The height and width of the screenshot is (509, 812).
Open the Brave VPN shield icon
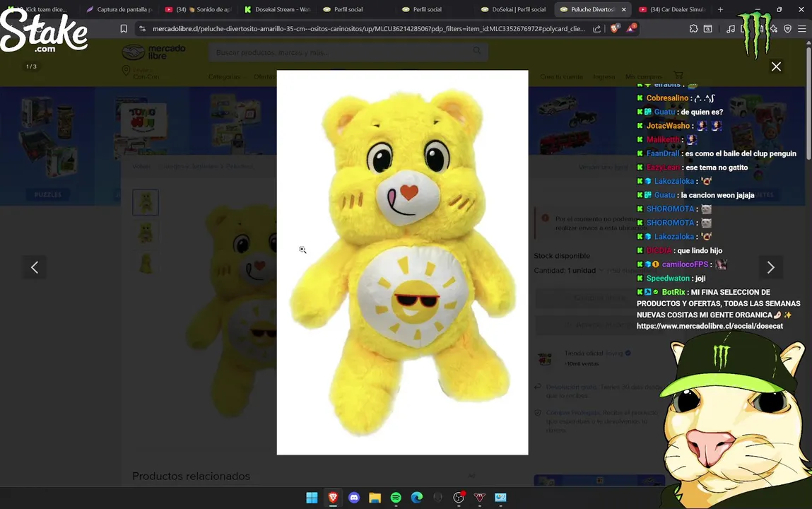pyautogui.click(x=787, y=29)
